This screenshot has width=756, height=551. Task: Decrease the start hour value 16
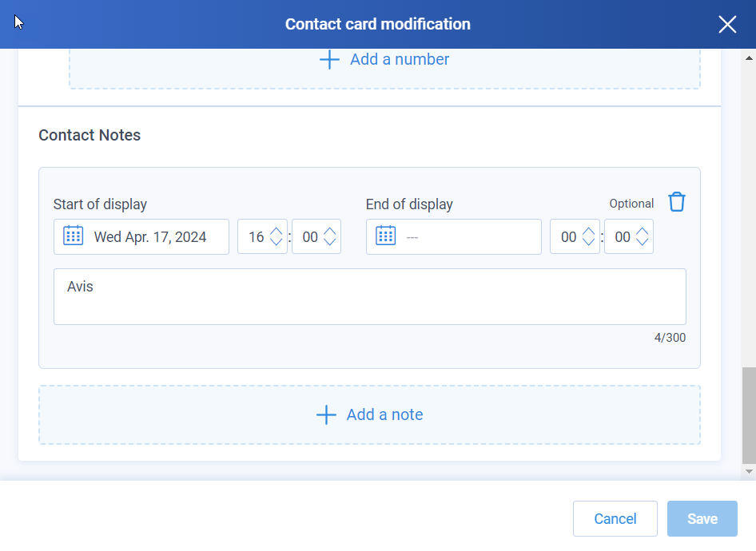pyautogui.click(x=277, y=241)
